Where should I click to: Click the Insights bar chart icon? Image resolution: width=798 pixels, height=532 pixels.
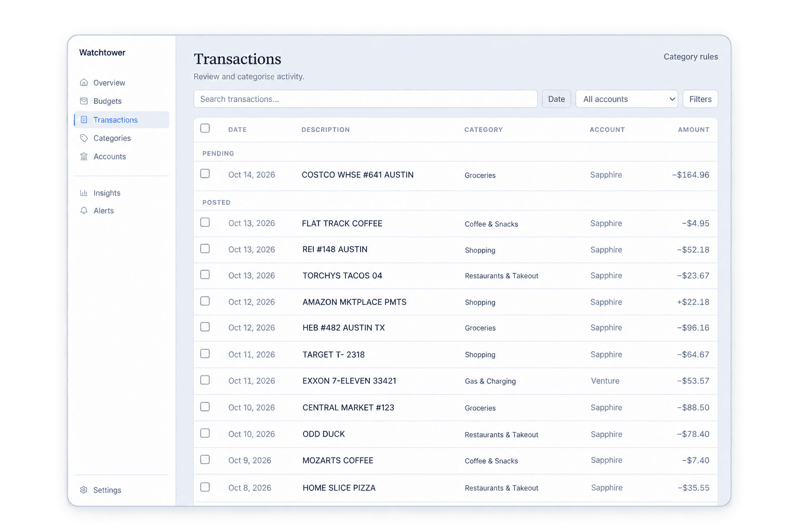click(x=84, y=193)
